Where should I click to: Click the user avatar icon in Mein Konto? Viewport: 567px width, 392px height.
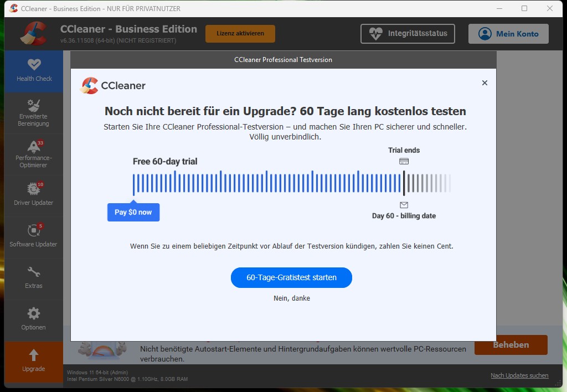point(485,34)
